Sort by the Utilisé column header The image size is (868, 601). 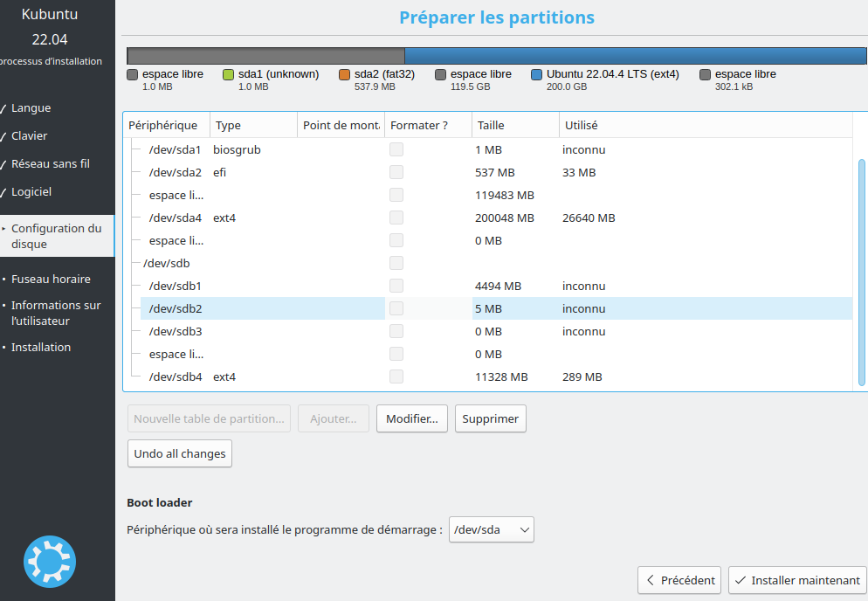[706, 125]
